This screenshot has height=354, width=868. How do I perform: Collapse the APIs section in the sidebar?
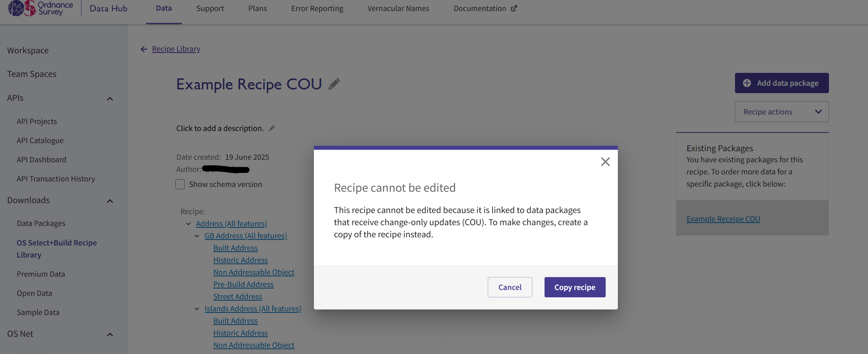point(109,98)
